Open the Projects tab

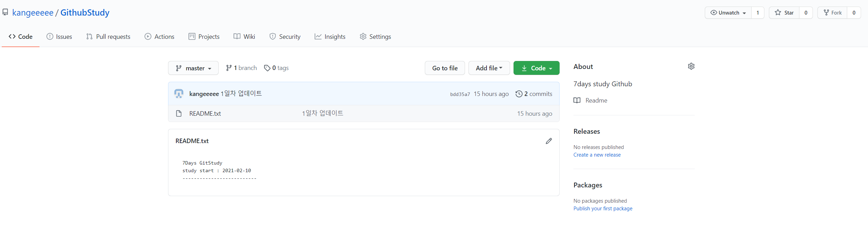tap(204, 36)
